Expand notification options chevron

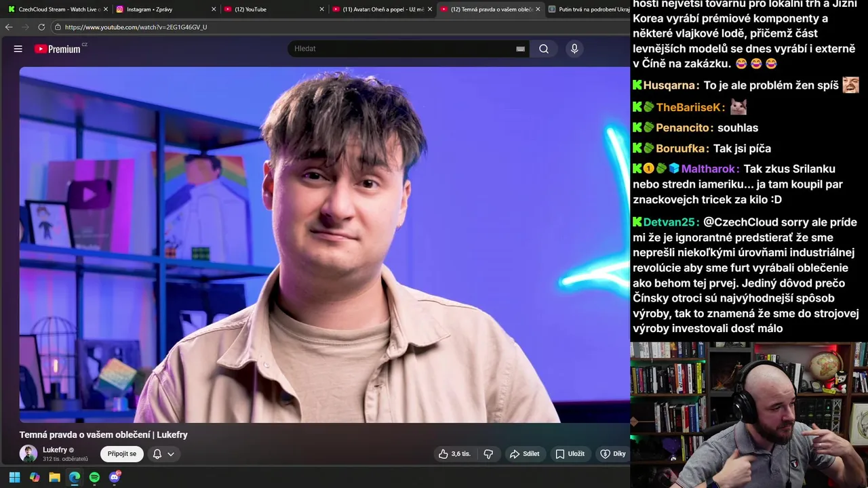point(171,454)
